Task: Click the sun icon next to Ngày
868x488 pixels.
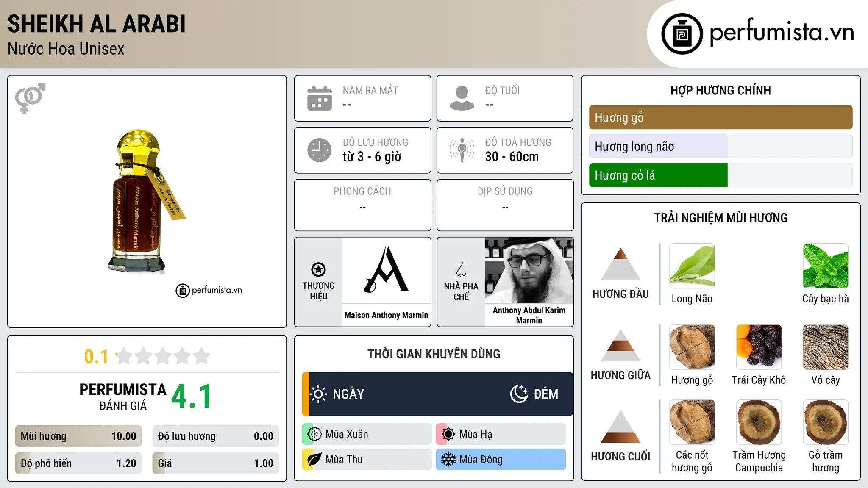Action: pyautogui.click(x=318, y=394)
